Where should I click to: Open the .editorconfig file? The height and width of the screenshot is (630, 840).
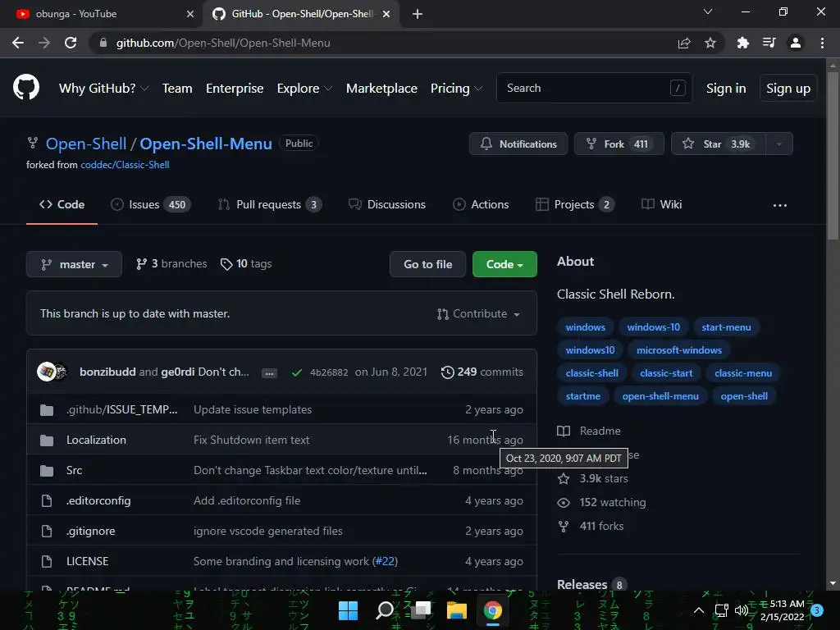pos(98,501)
